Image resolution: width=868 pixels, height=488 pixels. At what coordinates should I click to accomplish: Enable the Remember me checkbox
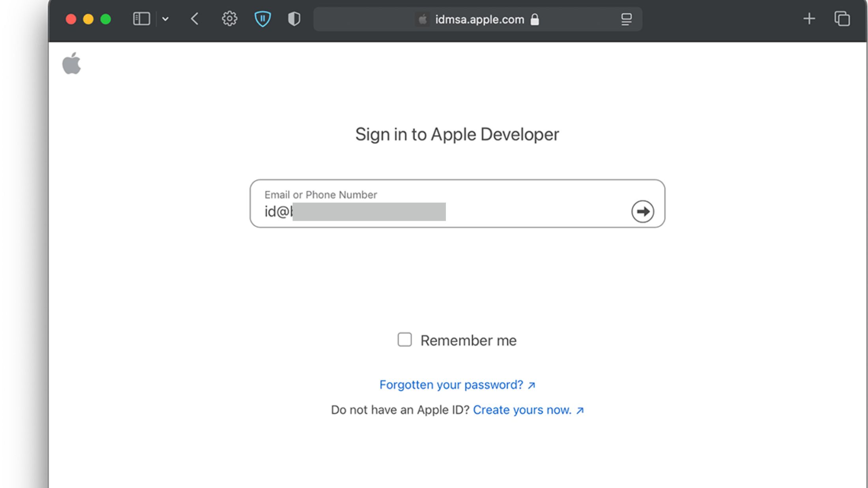[x=404, y=339]
